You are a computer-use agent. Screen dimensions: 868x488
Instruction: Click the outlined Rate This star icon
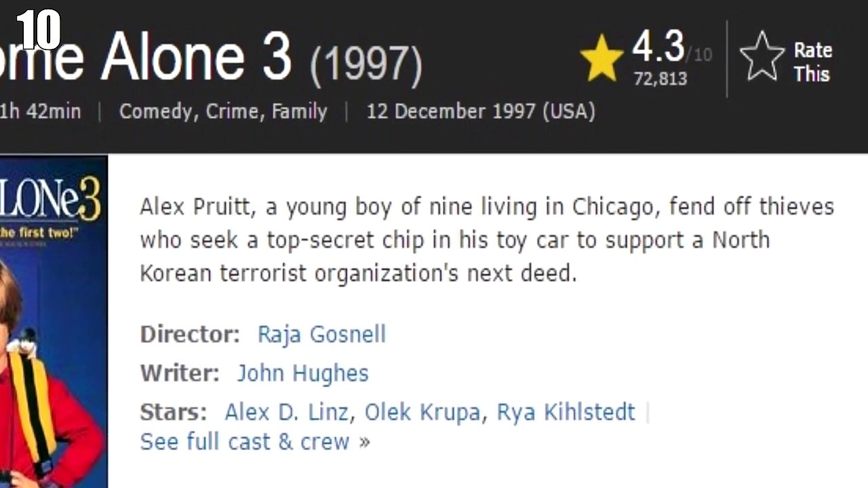762,57
